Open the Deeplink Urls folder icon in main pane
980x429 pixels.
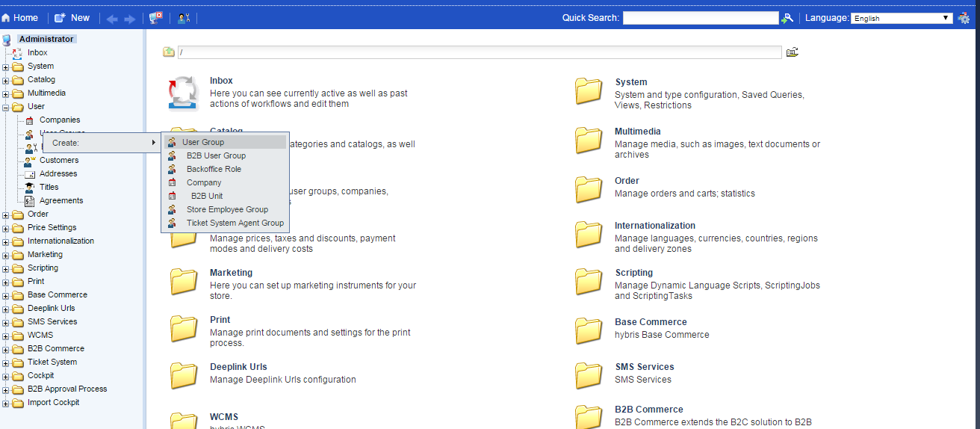tap(184, 376)
